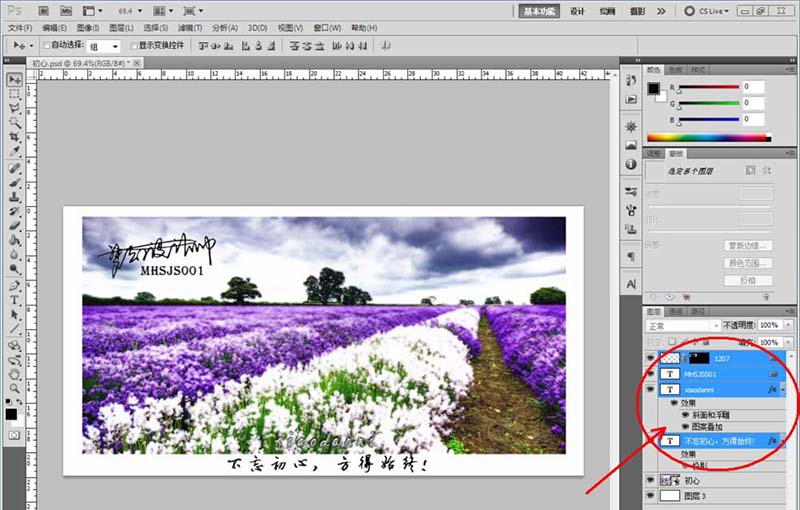The image size is (800, 510).
Task: Select the Clone Stamp tool
Action: pyautogui.click(x=14, y=197)
